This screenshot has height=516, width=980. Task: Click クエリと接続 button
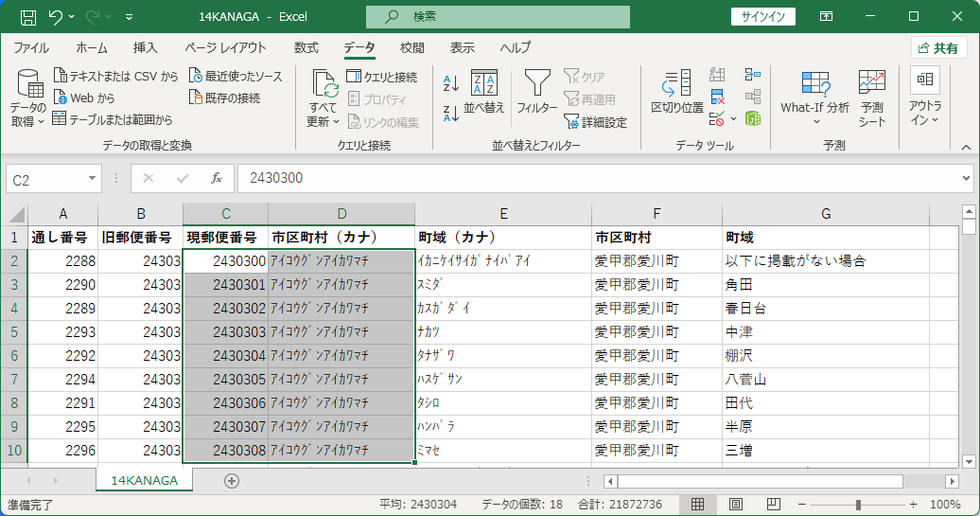[382, 77]
